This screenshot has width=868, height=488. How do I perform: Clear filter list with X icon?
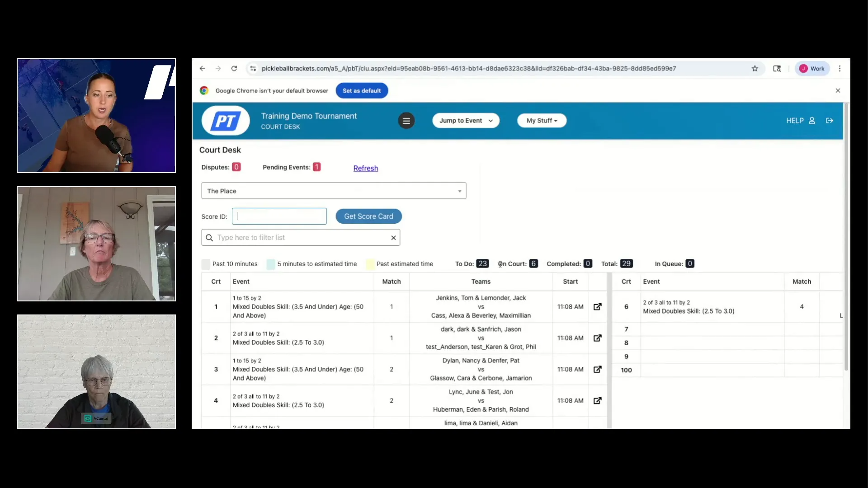point(393,238)
